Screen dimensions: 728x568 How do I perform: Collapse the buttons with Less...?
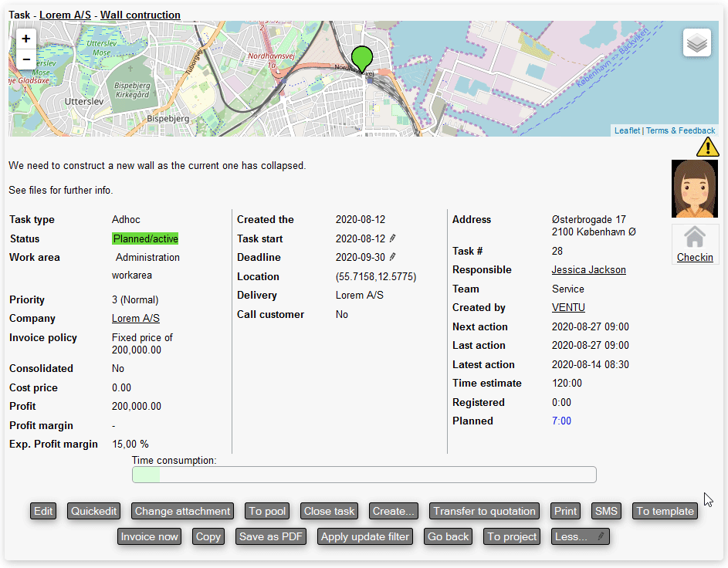(x=580, y=536)
